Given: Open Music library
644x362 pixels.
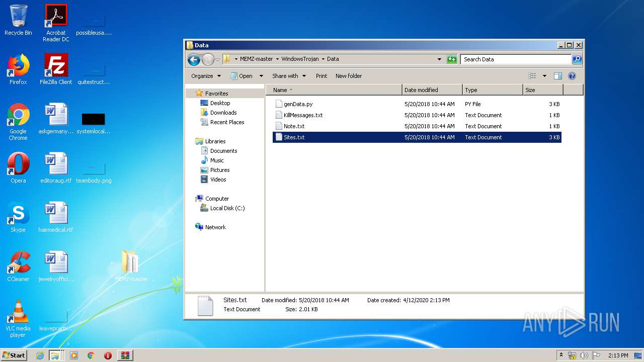Looking at the screenshot, I should [217, 160].
